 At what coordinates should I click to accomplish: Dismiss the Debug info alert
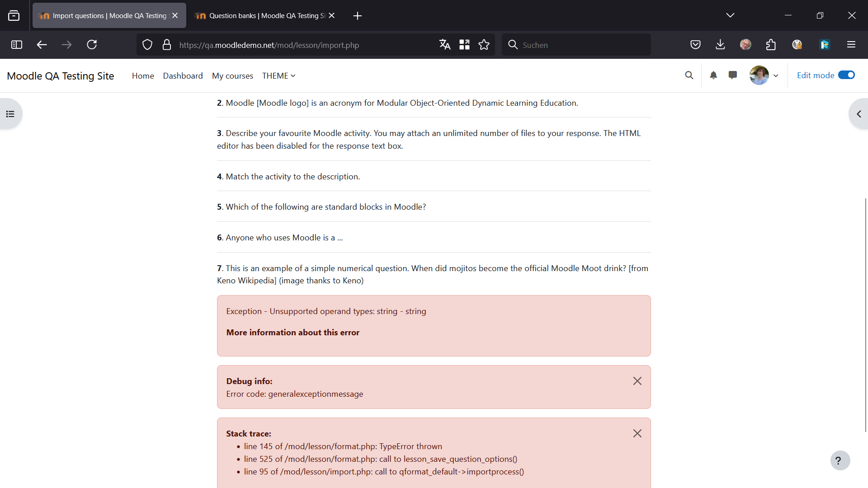(637, 381)
